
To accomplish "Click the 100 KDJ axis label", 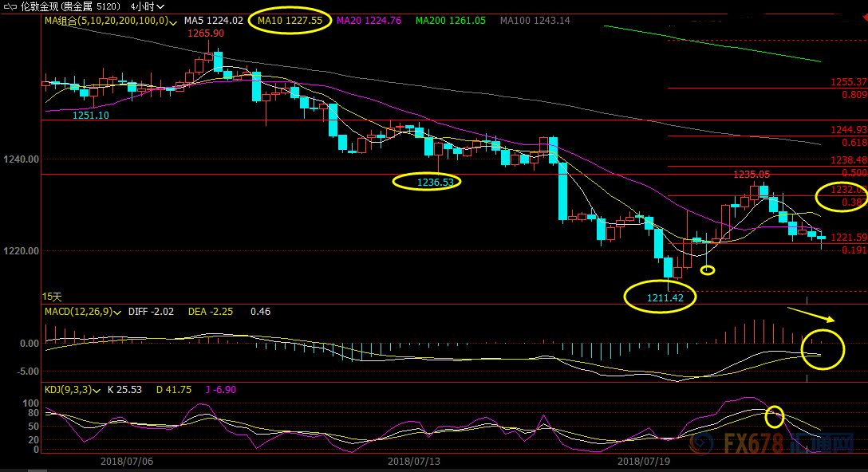I will [31, 403].
